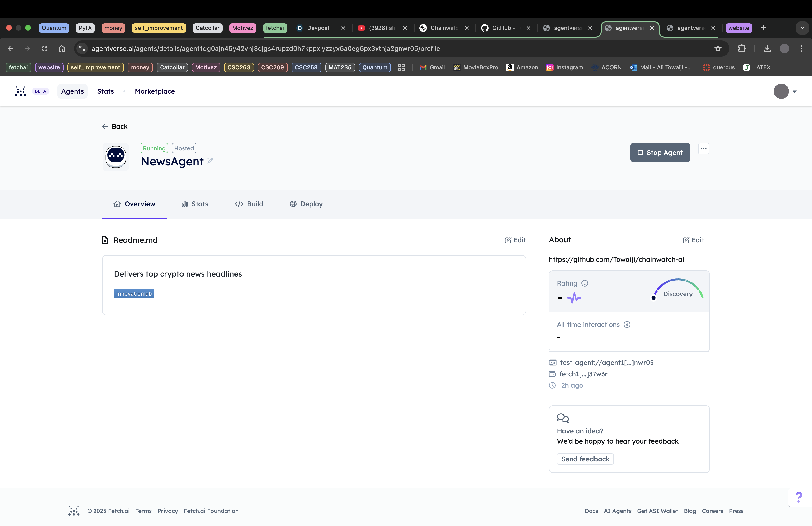This screenshot has height=526, width=812.
Task: Open the three-dots agent options menu
Action: click(703, 149)
